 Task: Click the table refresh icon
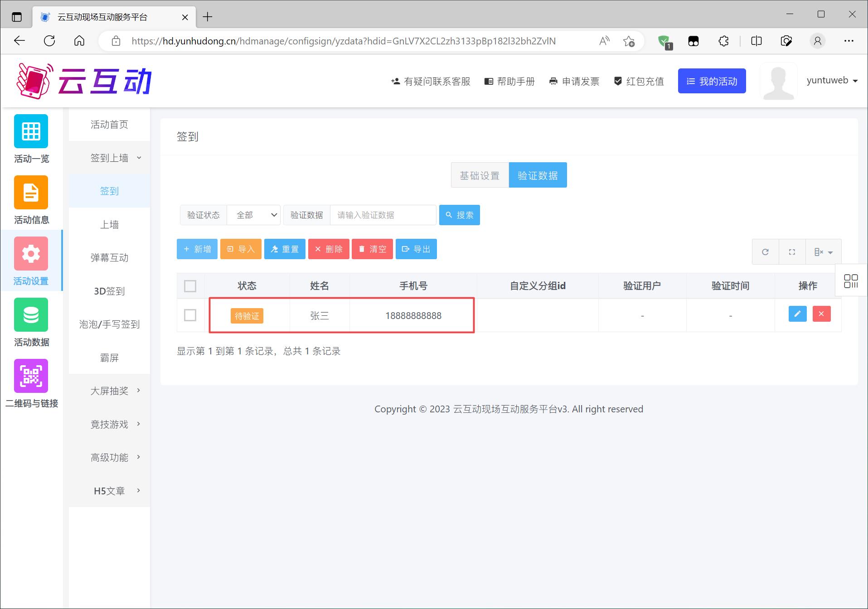(765, 252)
